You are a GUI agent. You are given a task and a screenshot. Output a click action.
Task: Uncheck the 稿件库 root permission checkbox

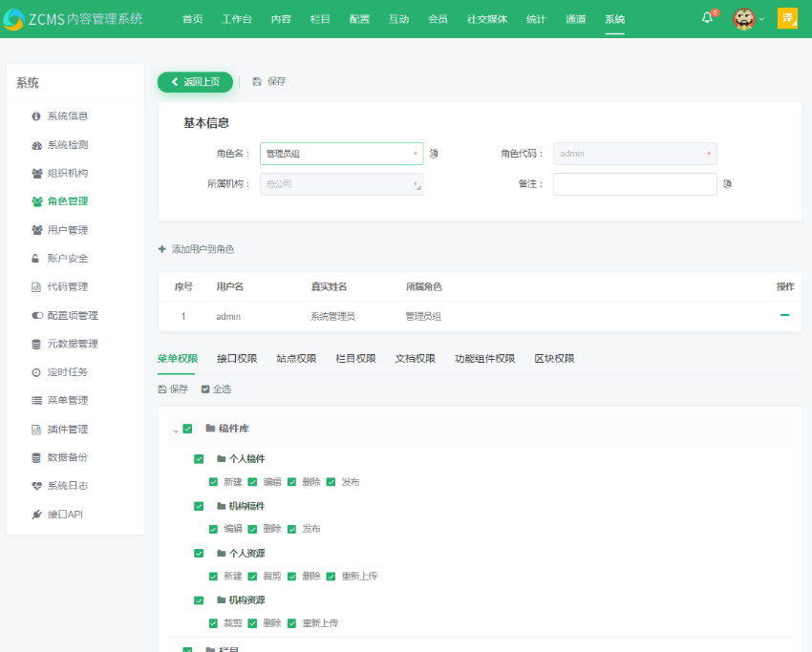[x=186, y=430]
